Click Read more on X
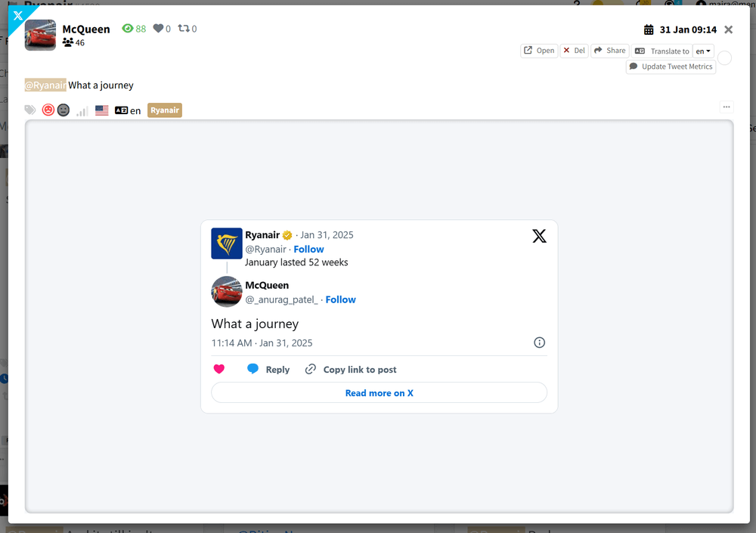This screenshot has width=756, height=533. point(379,392)
